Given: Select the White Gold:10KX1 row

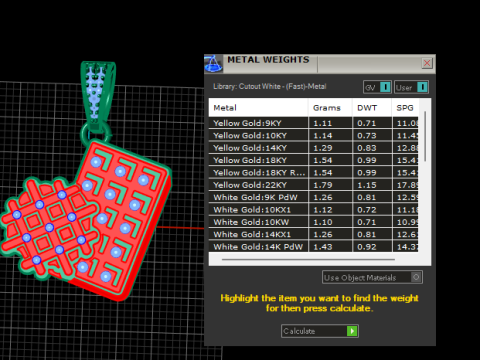Looking at the screenshot, I should coord(313,209).
